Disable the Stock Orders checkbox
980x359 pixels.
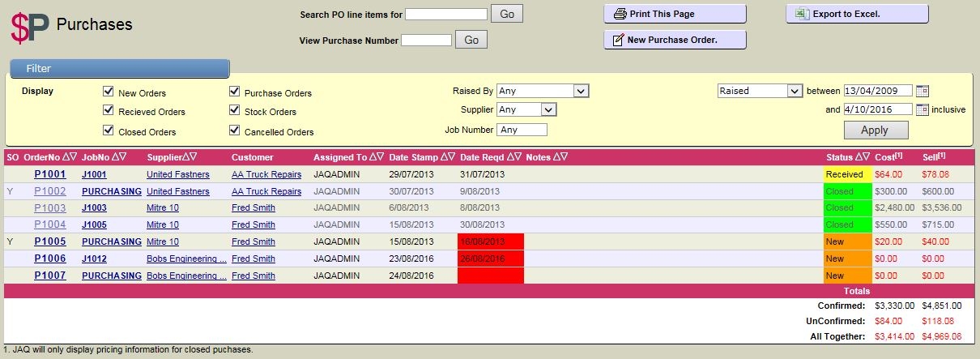(x=235, y=111)
